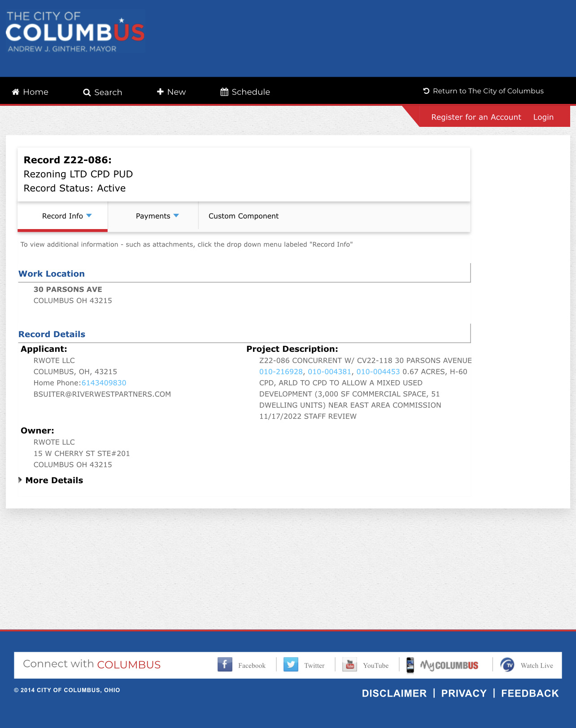Image resolution: width=576 pixels, height=728 pixels.
Task: Click the Connect with COLUMBUS text
Action: pyautogui.click(x=92, y=664)
